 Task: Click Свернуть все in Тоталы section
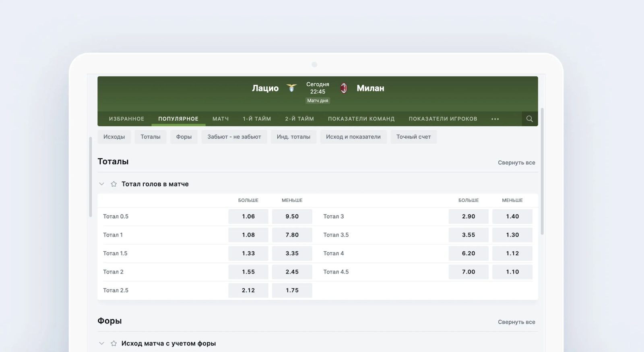(516, 163)
